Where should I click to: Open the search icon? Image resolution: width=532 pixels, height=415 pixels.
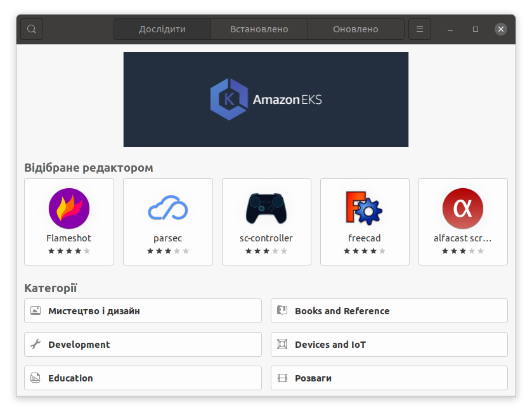(31, 29)
